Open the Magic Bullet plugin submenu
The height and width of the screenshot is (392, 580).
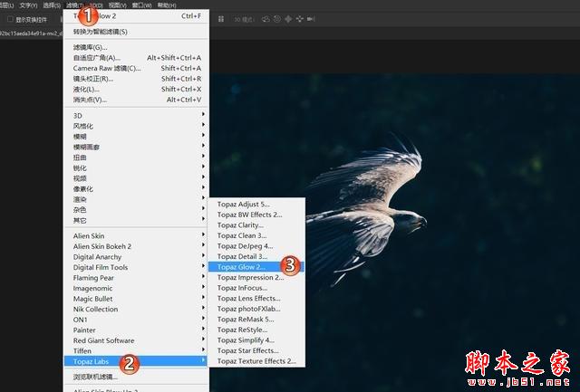pos(136,299)
